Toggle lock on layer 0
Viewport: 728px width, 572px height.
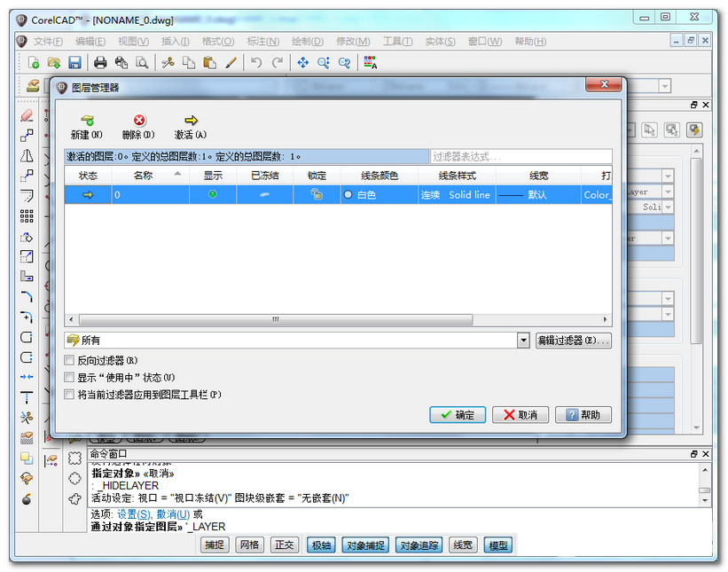click(315, 194)
